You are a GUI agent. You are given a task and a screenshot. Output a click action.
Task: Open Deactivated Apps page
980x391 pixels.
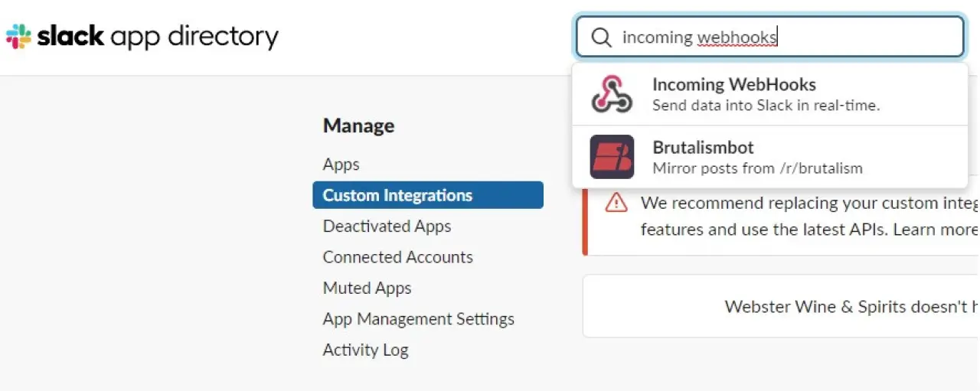[x=387, y=226]
